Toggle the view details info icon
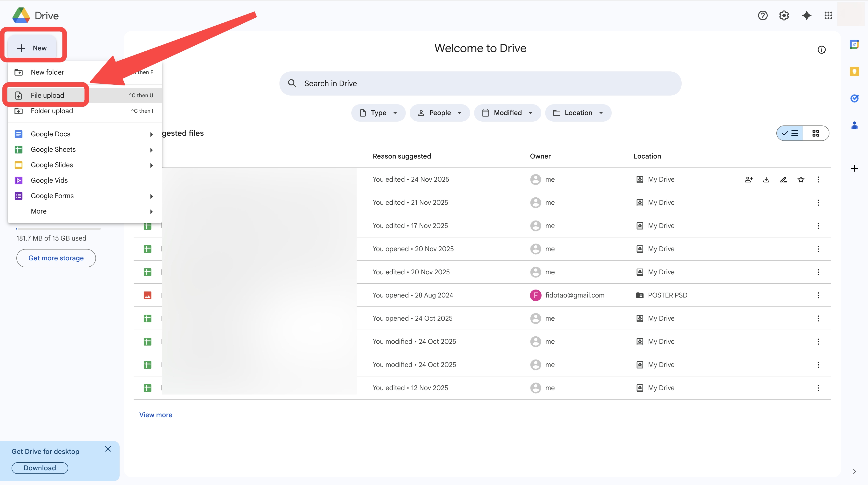 click(821, 50)
